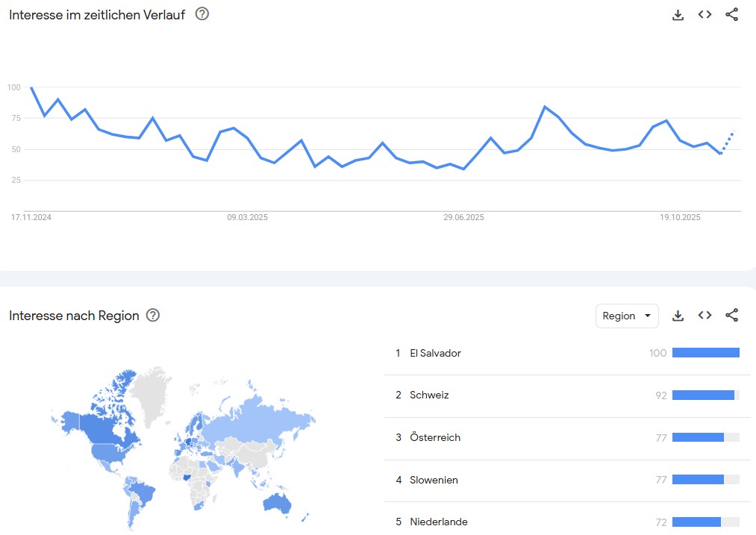Share the region interest panel
Image resolution: width=756 pixels, height=535 pixels.
point(731,316)
